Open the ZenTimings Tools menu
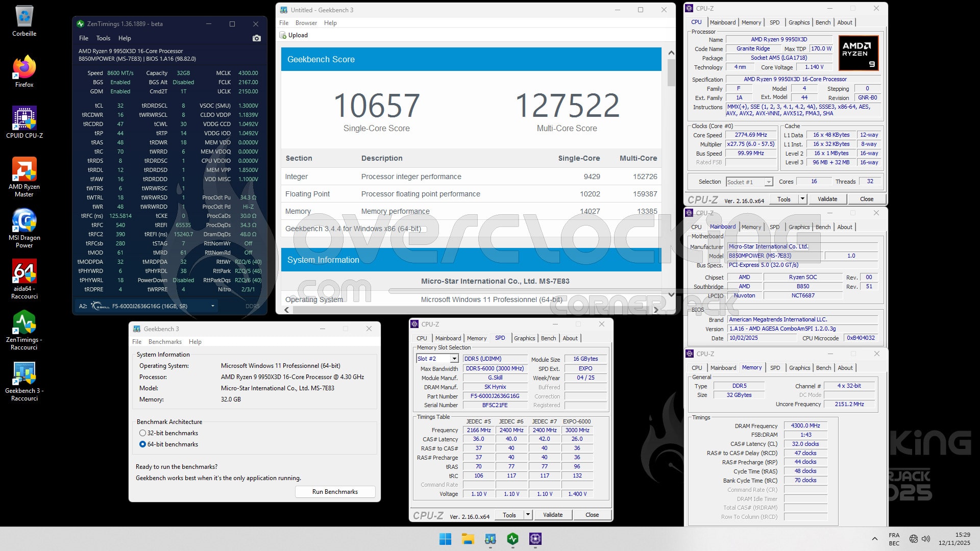This screenshot has width=980, height=551. click(103, 38)
